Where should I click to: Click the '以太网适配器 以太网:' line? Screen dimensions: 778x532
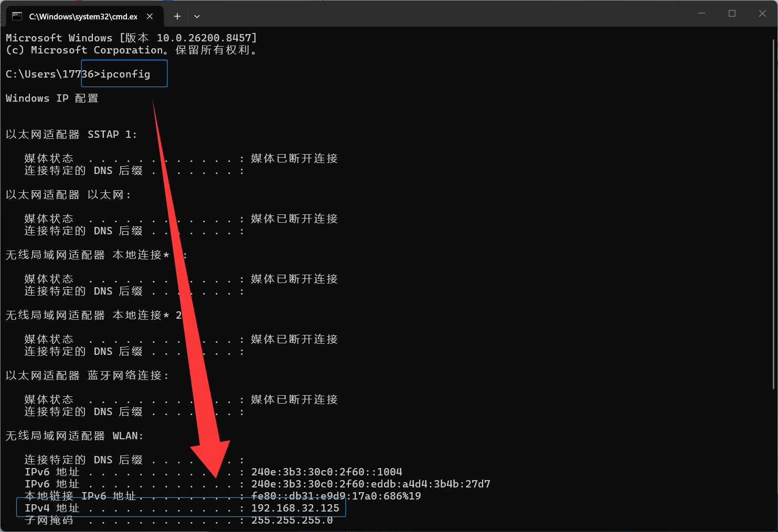[x=68, y=194]
